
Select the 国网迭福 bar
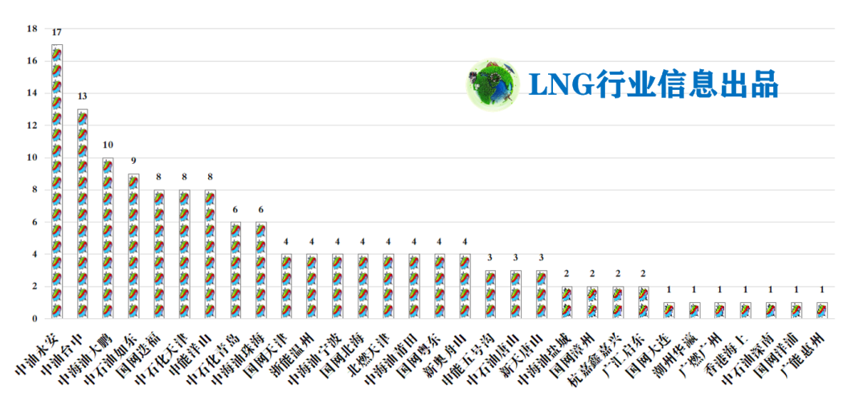(159, 254)
